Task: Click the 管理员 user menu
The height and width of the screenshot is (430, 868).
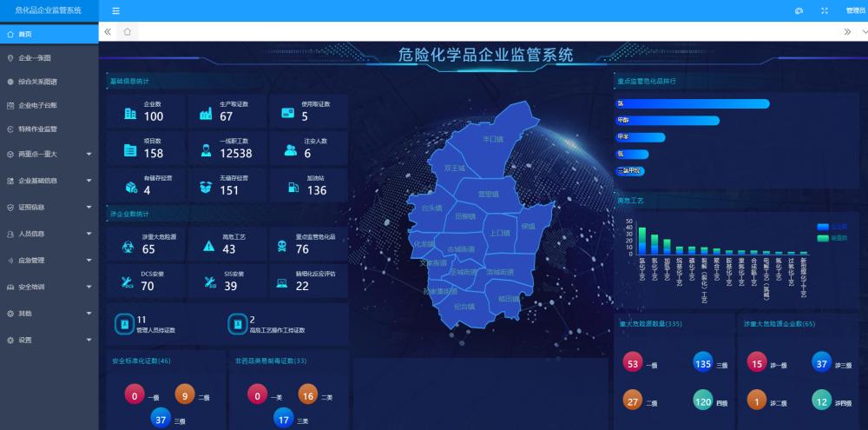Action: pos(854,10)
